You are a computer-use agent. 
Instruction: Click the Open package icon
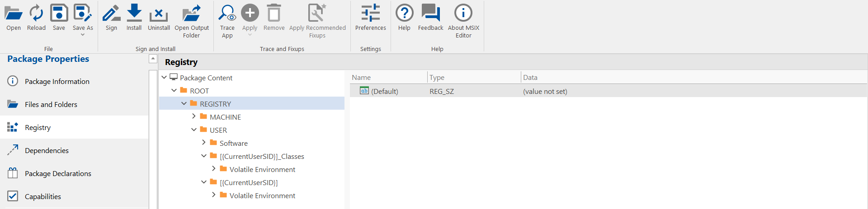[14, 14]
